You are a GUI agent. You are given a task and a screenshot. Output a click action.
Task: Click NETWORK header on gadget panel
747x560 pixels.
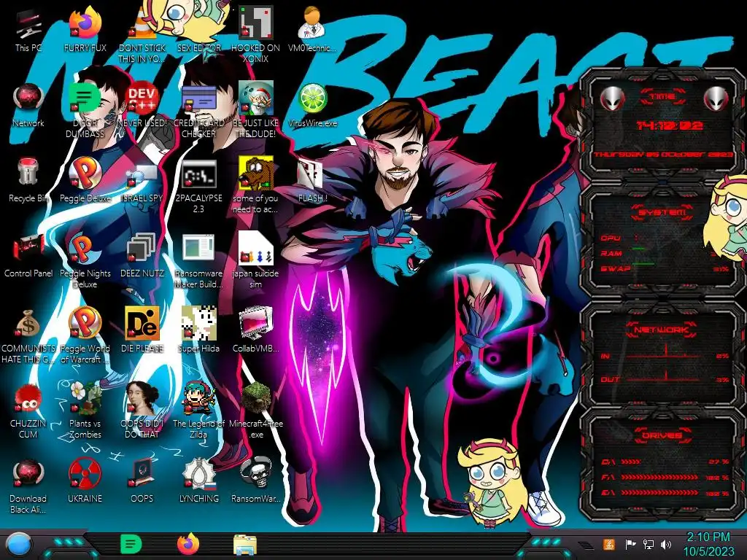click(x=662, y=329)
